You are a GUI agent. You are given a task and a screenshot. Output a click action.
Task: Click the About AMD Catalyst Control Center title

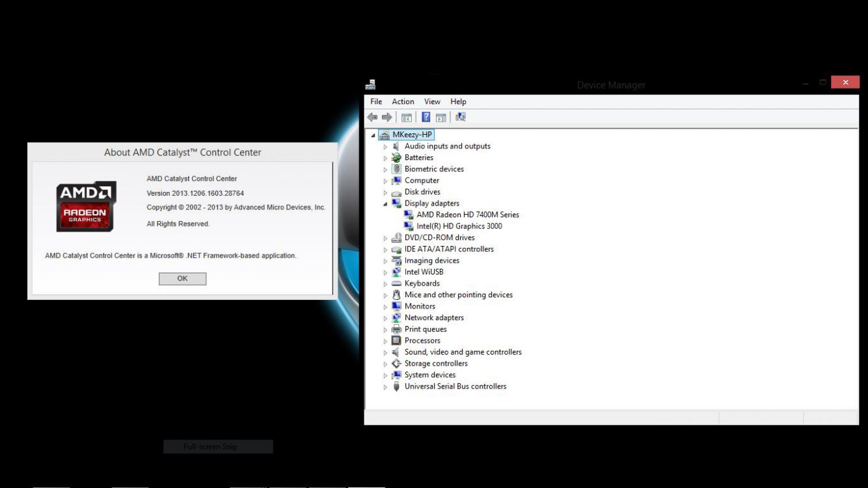click(183, 152)
